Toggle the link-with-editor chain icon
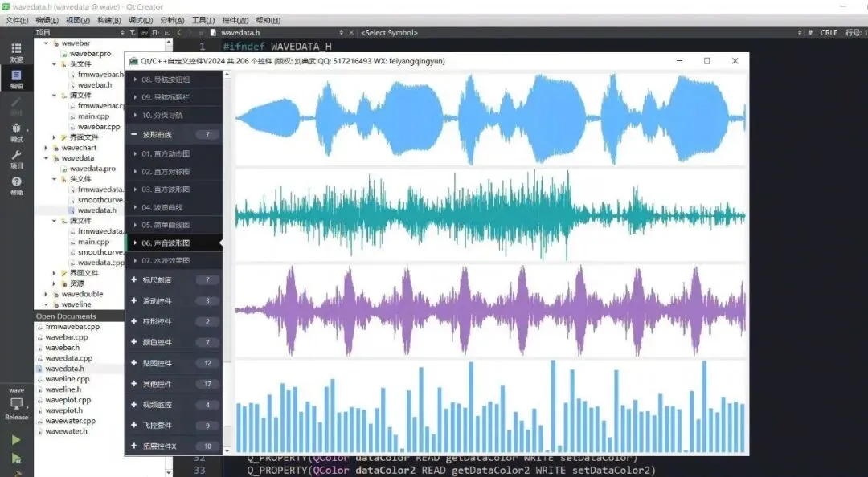The height and width of the screenshot is (477, 868). pos(143,33)
